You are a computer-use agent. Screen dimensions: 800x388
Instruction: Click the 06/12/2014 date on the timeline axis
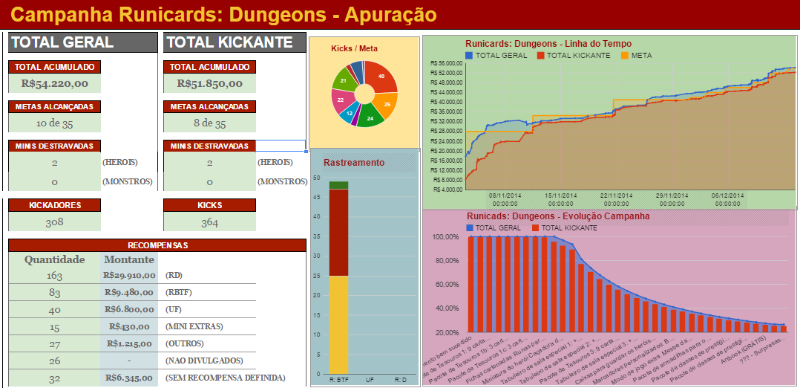728,196
